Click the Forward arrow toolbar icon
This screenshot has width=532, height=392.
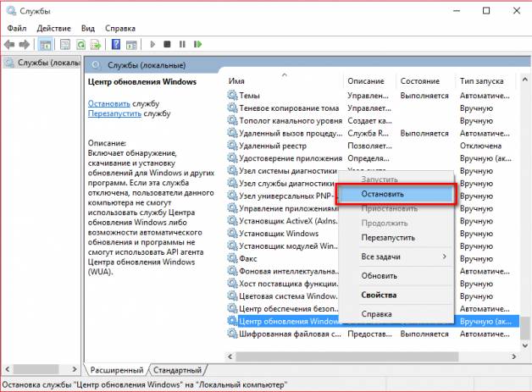point(25,44)
